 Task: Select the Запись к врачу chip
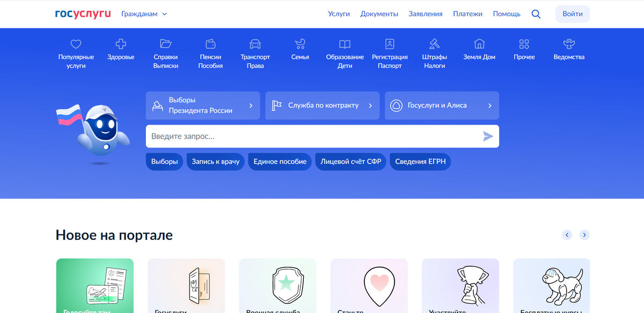(215, 162)
